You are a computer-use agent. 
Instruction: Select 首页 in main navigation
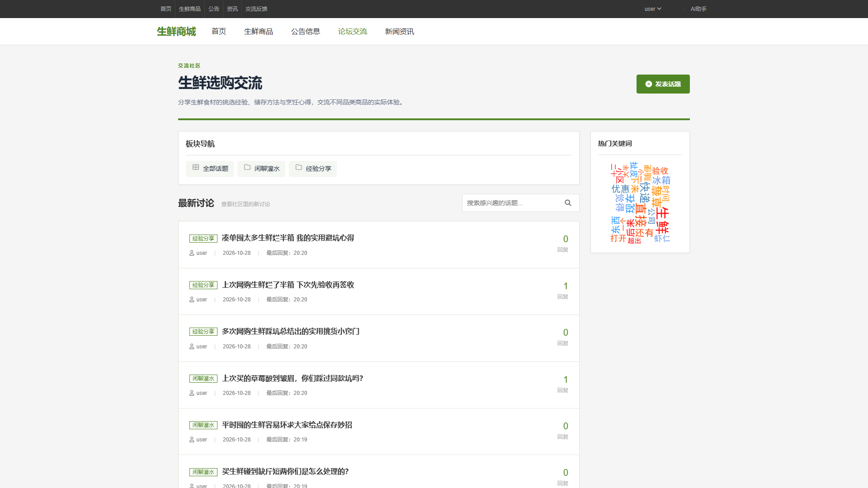[x=219, y=32]
